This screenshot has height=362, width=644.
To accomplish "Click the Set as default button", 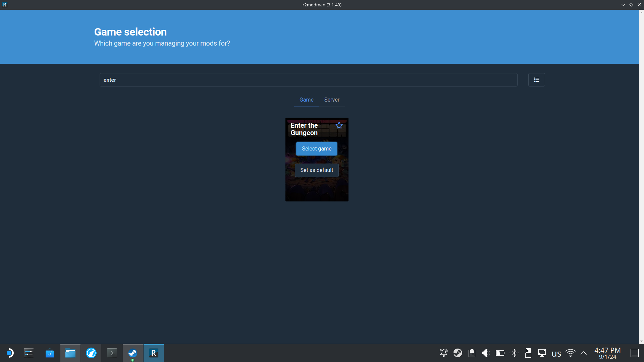I will 317,170.
